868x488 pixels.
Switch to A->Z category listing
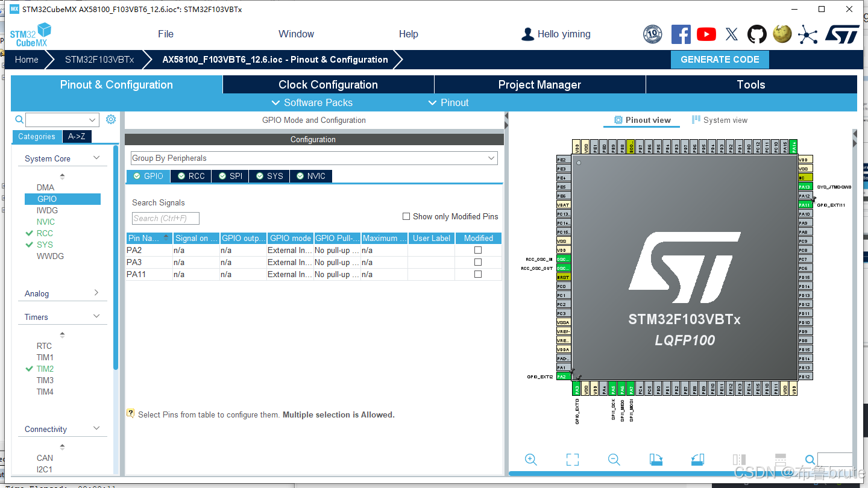coord(77,137)
